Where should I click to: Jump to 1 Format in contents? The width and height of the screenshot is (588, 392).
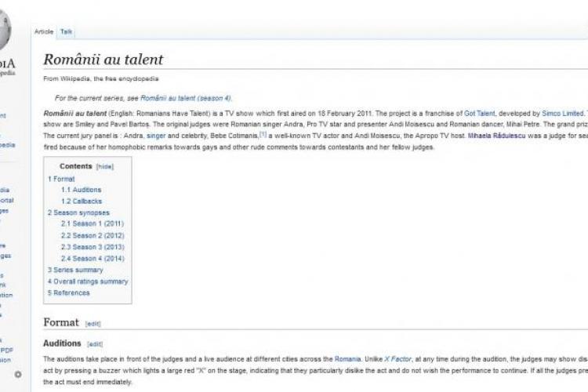click(x=61, y=179)
